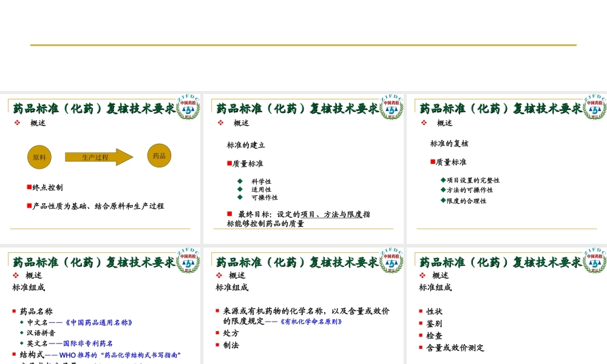Viewport: 607px width, 364px height.
Task: Select the 处方 red square bullet
Action: [x=218, y=332]
